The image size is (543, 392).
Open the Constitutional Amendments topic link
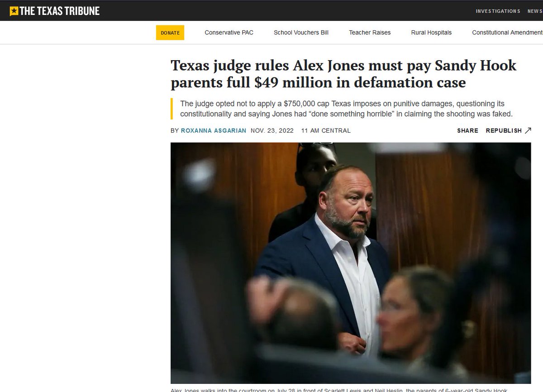tap(507, 33)
